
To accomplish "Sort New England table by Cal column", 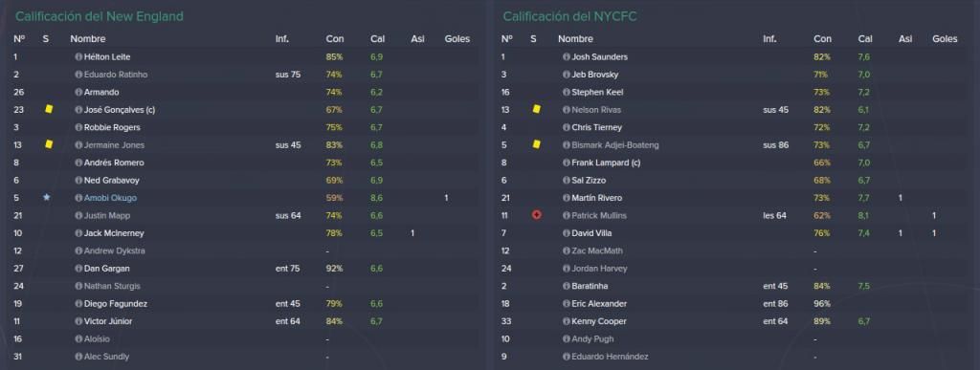I will (x=377, y=38).
